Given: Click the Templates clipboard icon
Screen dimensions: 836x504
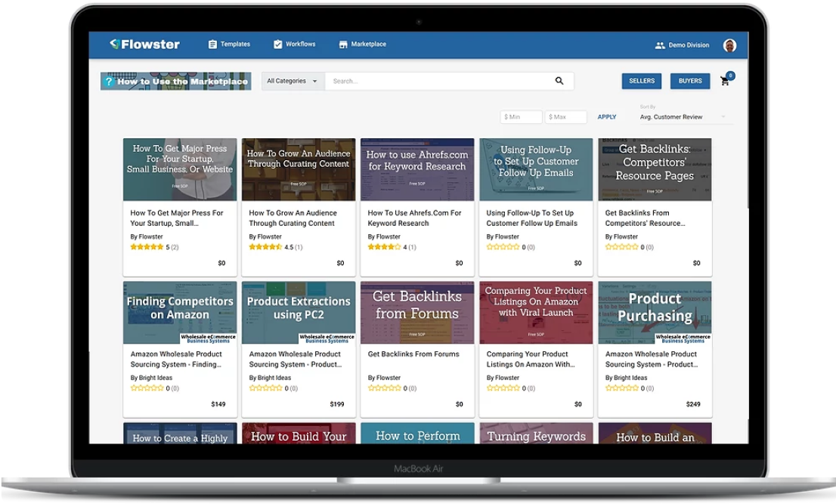Looking at the screenshot, I should (x=212, y=45).
